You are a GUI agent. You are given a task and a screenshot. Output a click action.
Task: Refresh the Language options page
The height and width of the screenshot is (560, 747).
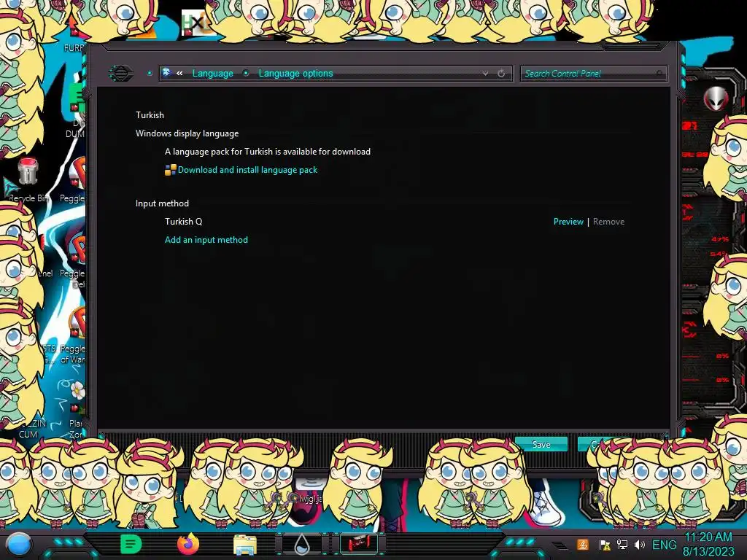point(501,74)
